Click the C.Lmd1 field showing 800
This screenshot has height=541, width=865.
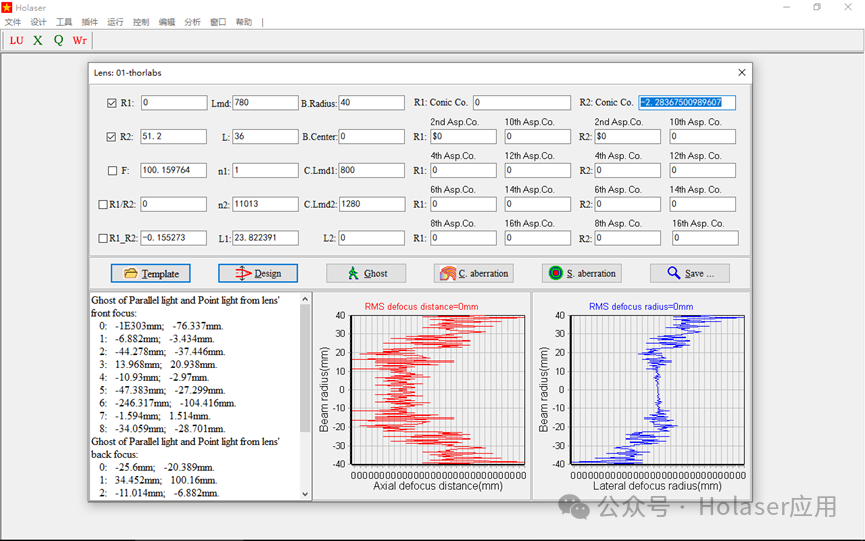371,170
